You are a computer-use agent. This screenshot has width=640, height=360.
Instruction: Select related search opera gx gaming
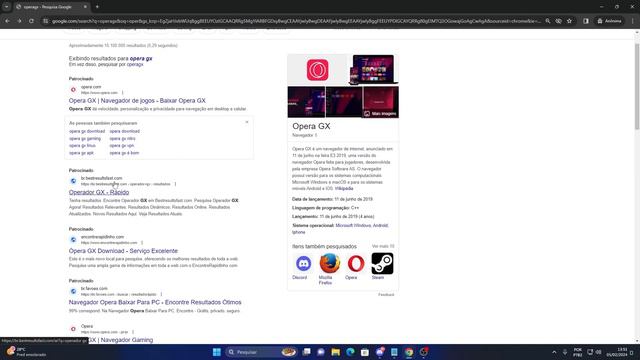pyautogui.click(x=85, y=139)
